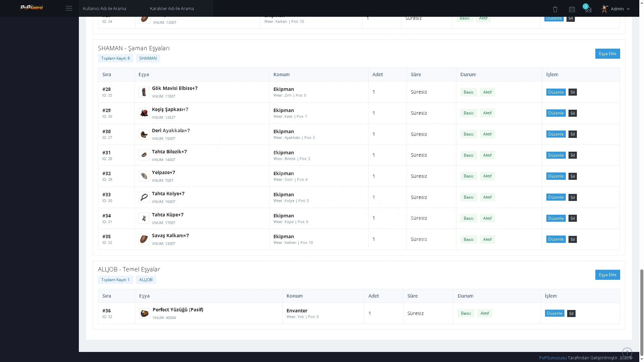Click the Gök Mavisi Elbise+7 item icon

click(144, 92)
